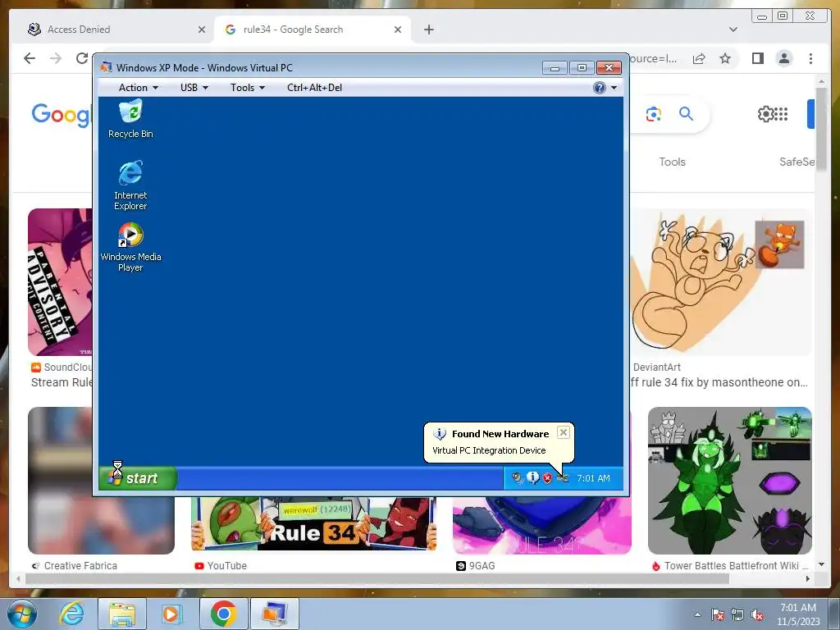
Task: Open the DeviantArt cat drawing thumbnail
Action: [x=721, y=282]
